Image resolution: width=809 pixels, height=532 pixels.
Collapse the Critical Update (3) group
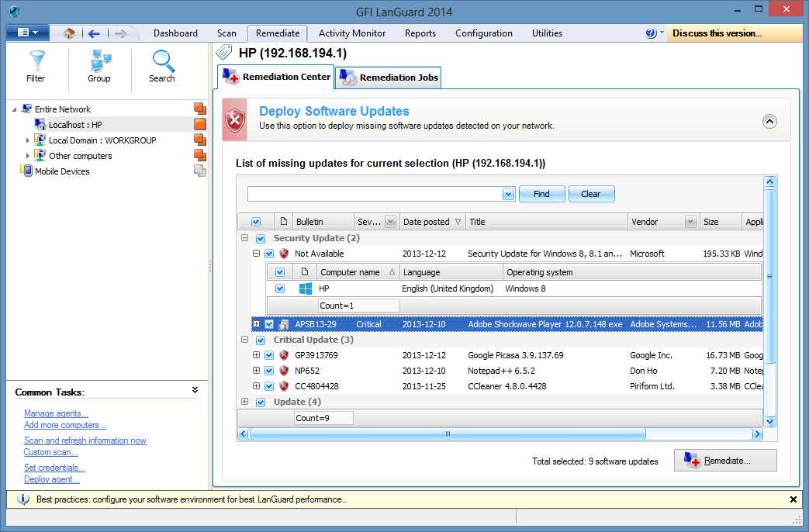click(244, 340)
